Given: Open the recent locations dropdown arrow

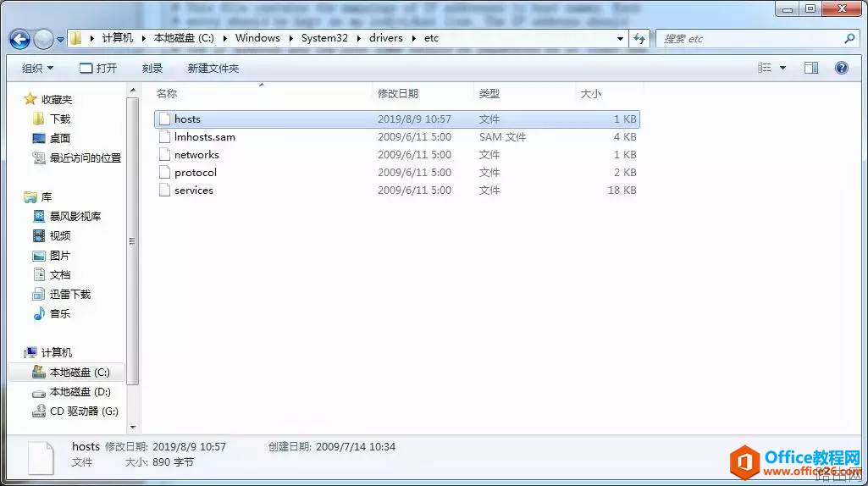Looking at the screenshot, I should (60, 39).
